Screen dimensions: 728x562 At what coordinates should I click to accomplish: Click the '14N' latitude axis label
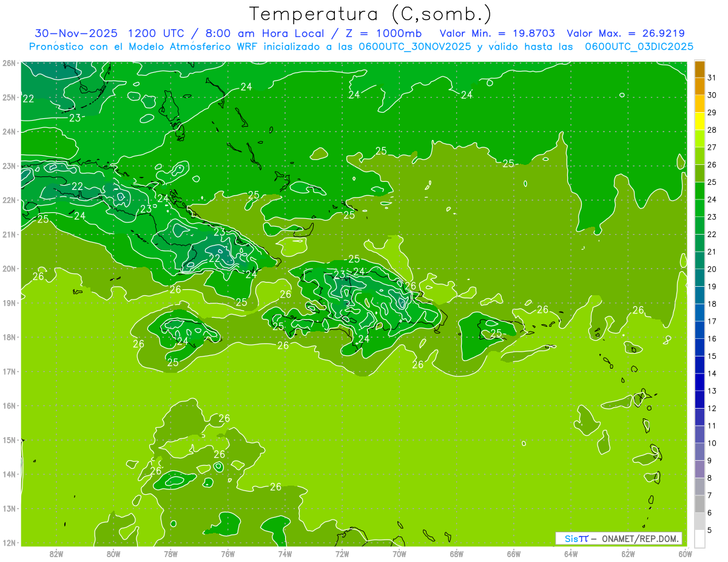(8, 474)
